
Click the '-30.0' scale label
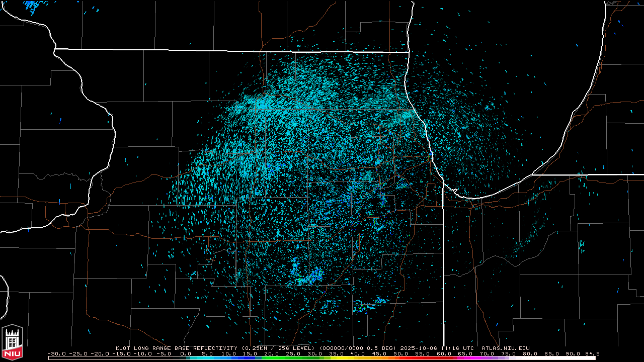56,354
